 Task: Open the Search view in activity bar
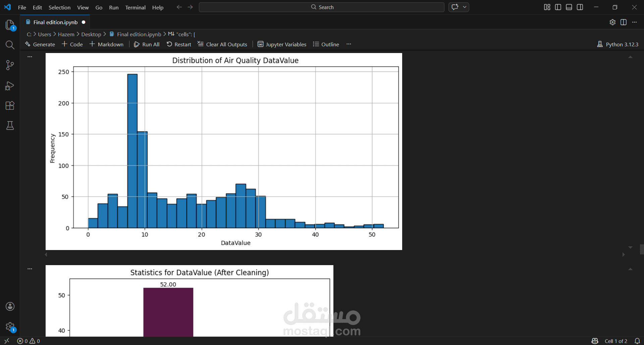coord(10,45)
